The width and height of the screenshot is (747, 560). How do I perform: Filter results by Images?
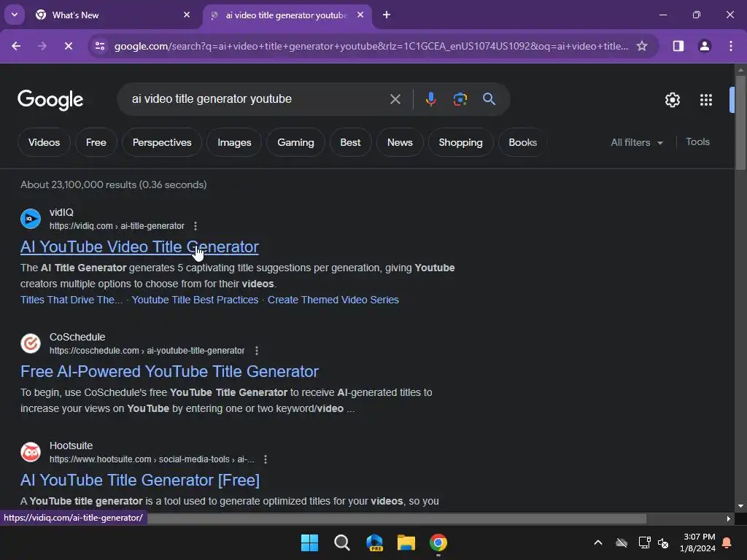(234, 142)
